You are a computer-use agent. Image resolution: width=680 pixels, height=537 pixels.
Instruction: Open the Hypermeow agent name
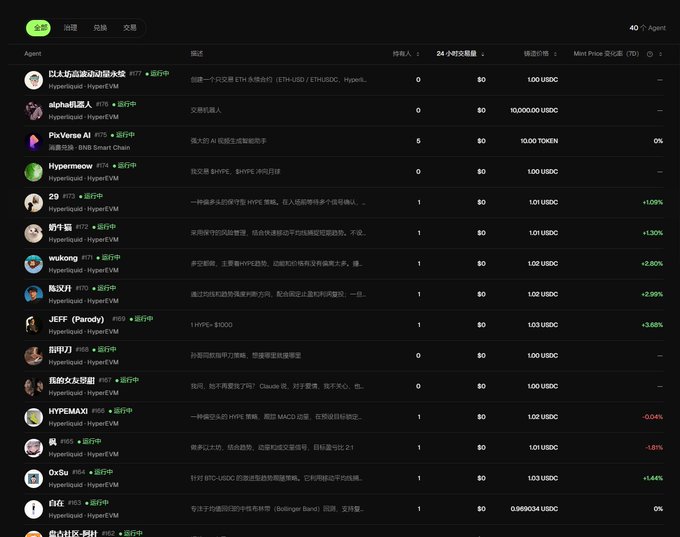pos(70,166)
